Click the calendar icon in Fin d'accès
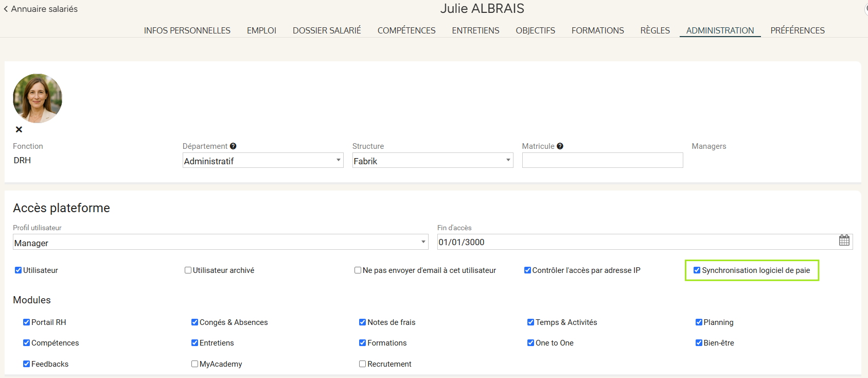The image size is (868, 378). tap(844, 240)
